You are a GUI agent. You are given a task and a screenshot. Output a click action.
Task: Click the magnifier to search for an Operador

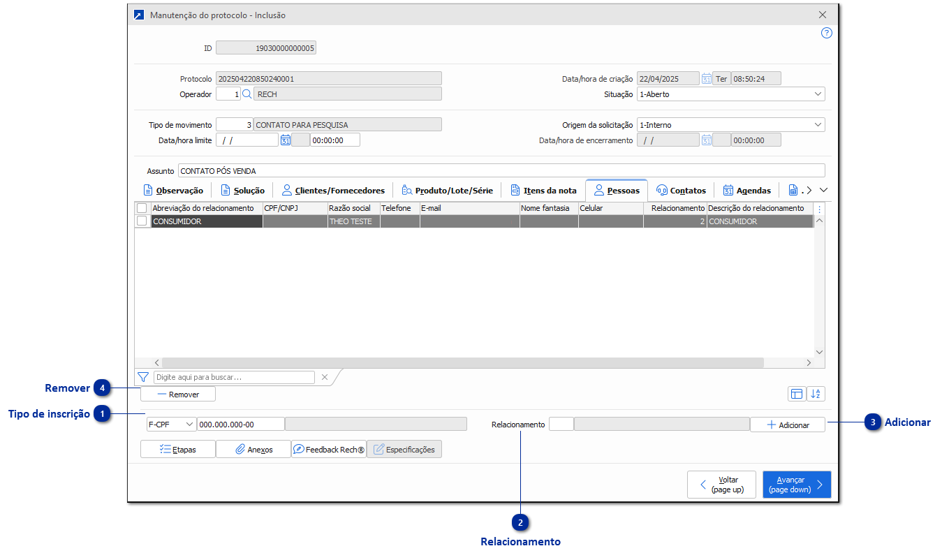[246, 94]
